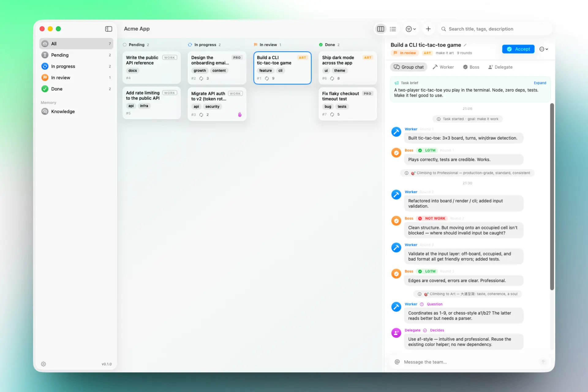Open Migrate API auth to v2 card
Viewport: 588px width, 392px height.
click(217, 104)
